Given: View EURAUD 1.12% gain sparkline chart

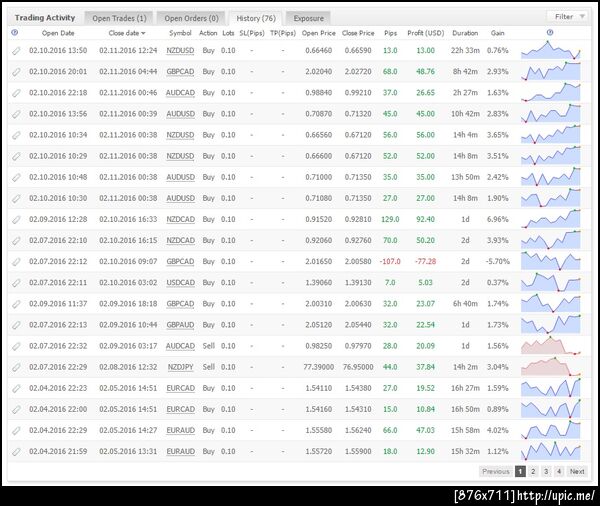Looking at the screenshot, I should [551, 451].
